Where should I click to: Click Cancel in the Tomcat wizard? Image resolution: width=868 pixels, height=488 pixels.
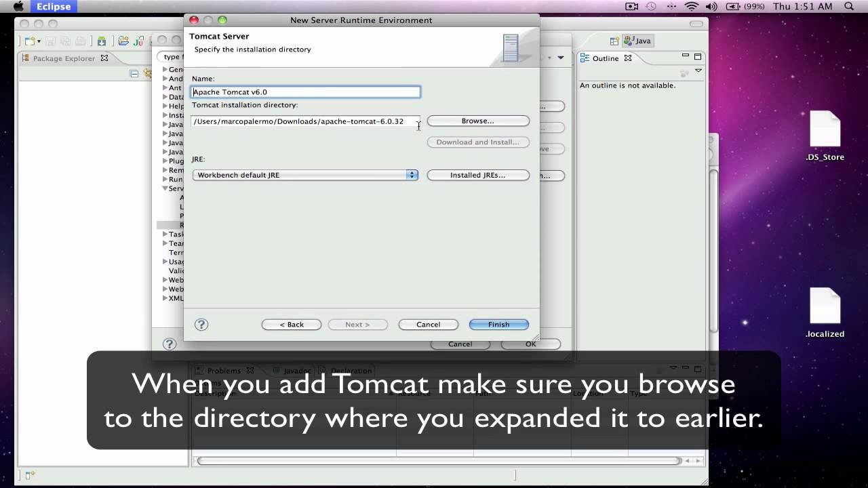click(x=429, y=325)
